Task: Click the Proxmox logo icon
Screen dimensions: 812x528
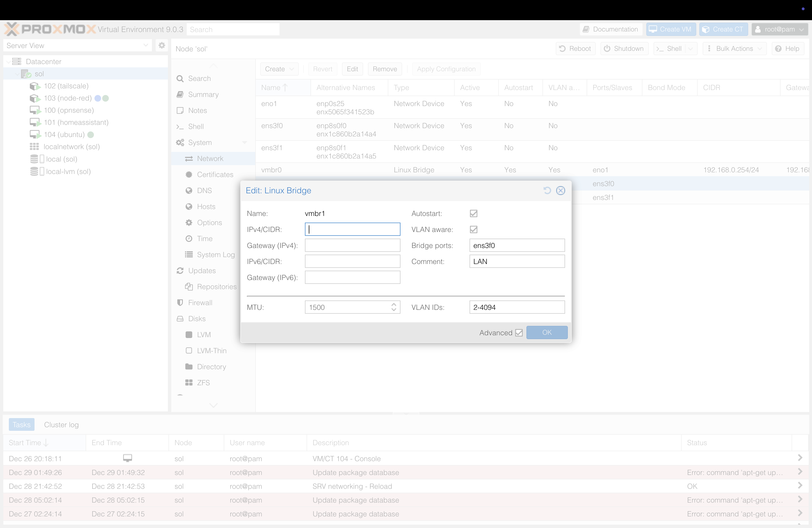Action: [11, 29]
